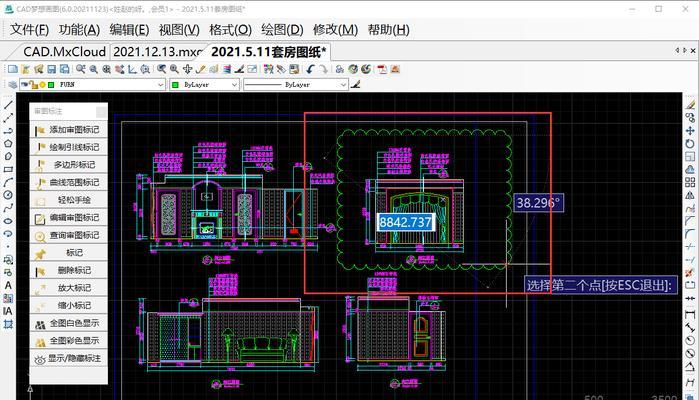699x400 pixels.
Task: Open the layer manager icon
Action: click(12, 84)
